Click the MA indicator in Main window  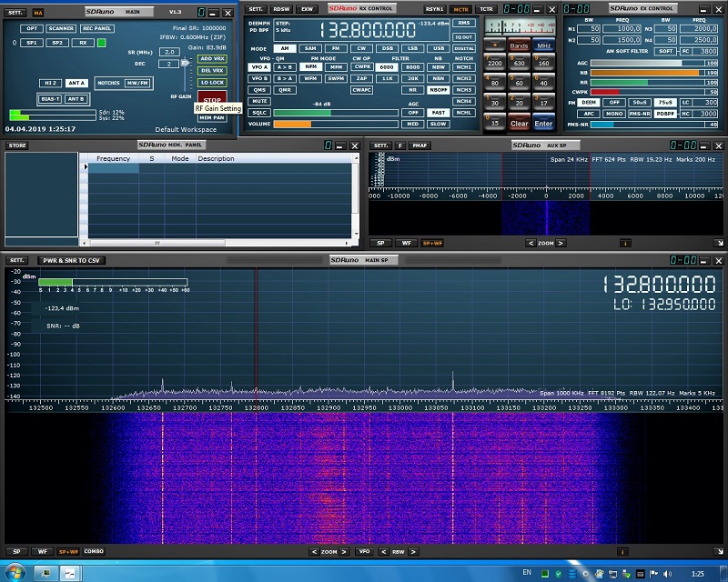(x=38, y=13)
